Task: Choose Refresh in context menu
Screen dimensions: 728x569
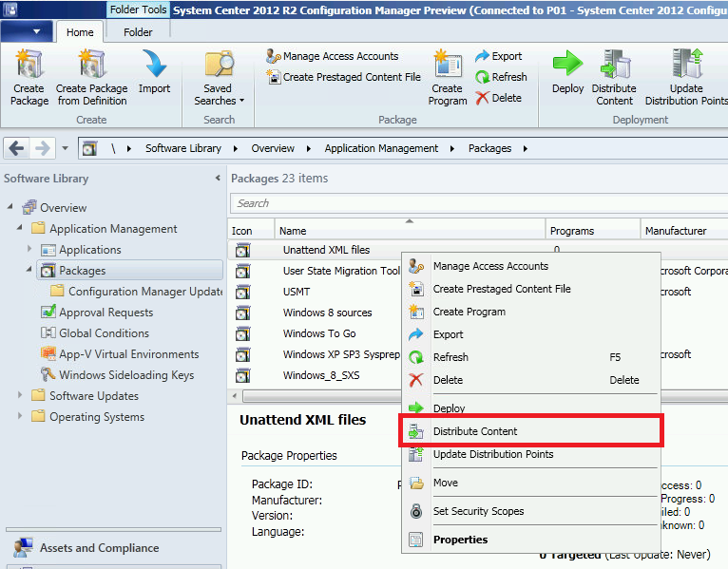Action: tap(531, 357)
